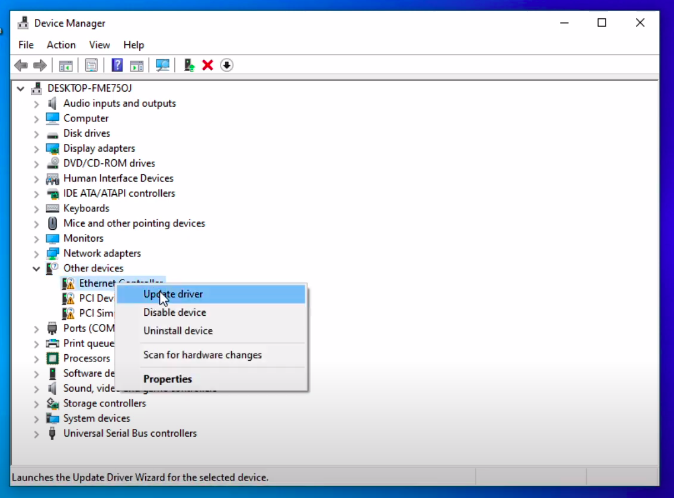
Task: Minimize the Device Manager window
Action: 564,23
